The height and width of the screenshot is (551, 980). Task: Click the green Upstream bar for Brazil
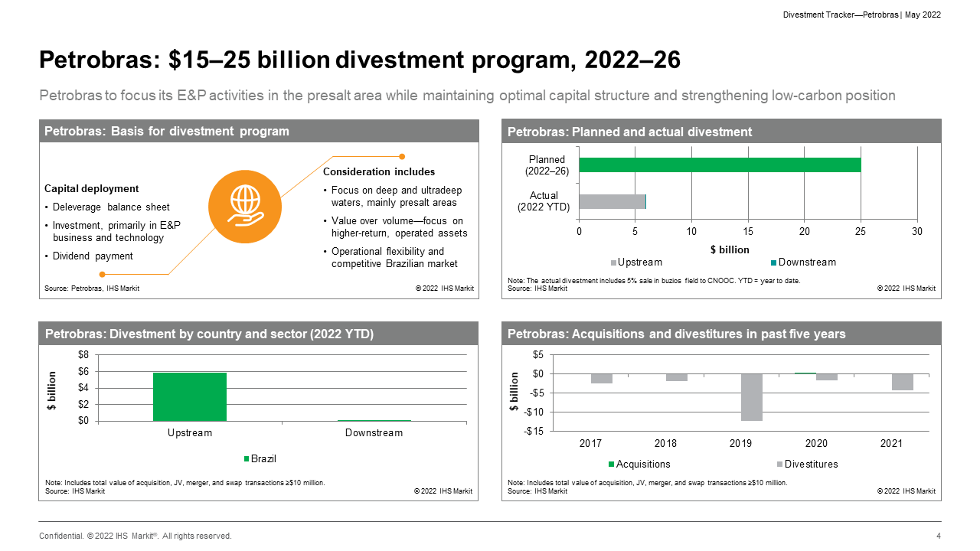coord(190,396)
